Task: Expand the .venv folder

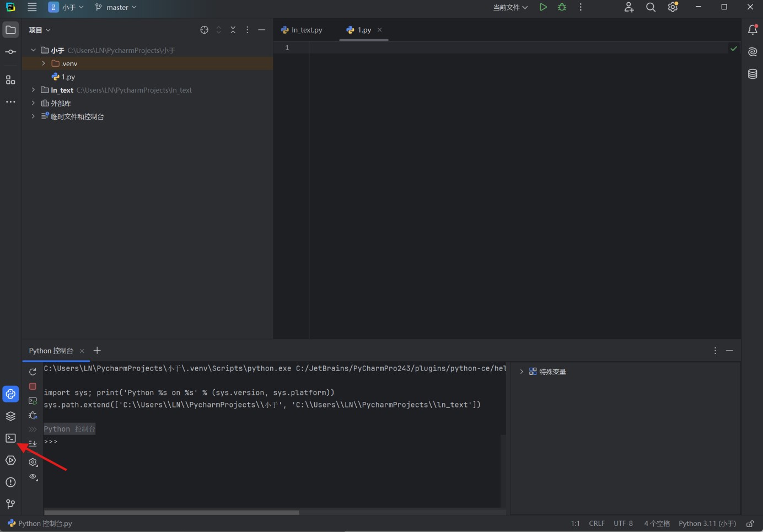Action: click(44, 63)
